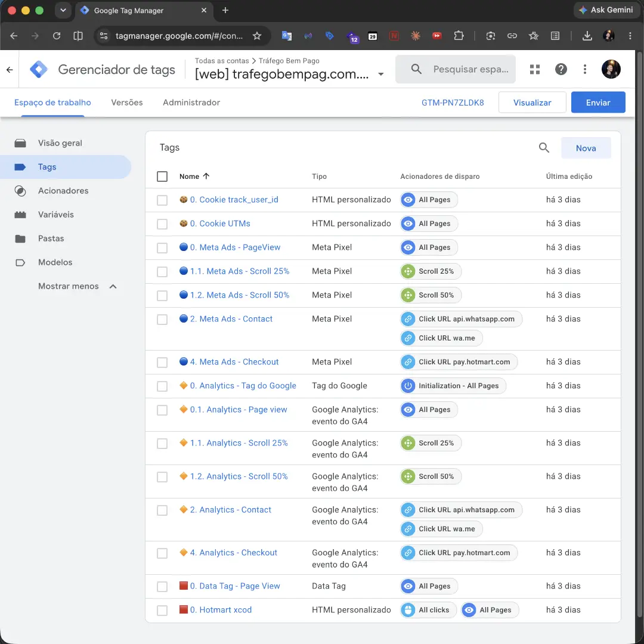Click the Pesquisar workspace search field
Image resolution: width=644 pixels, height=644 pixels.
pyautogui.click(x=456, y=69)
